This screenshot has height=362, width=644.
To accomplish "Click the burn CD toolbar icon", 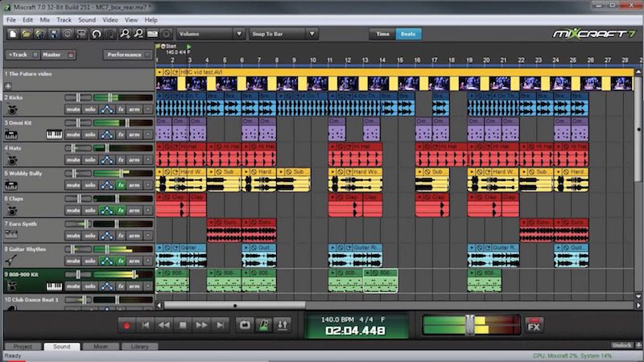I will [x=68, y=34].
